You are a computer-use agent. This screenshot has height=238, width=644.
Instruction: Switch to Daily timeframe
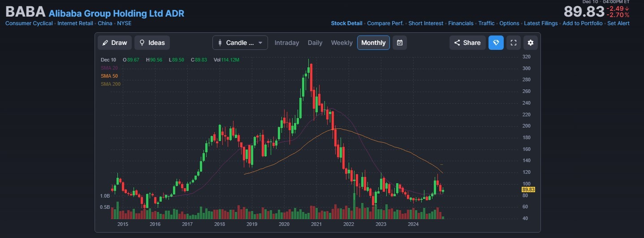pos(315,43)
